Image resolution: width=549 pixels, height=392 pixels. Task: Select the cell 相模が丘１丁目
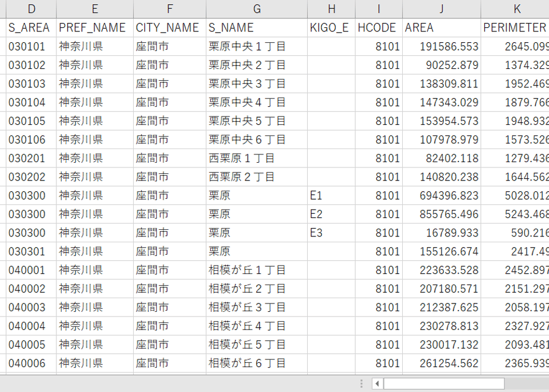pos(257,270)
